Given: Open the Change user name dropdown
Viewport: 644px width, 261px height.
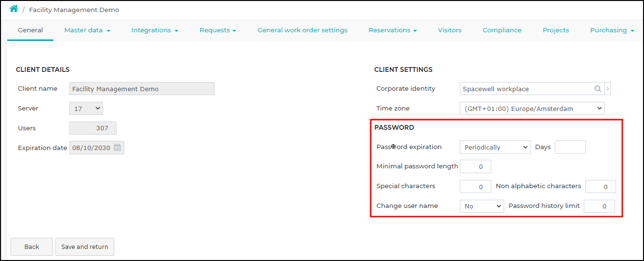Looking at the screenshot, I should 482,206.
